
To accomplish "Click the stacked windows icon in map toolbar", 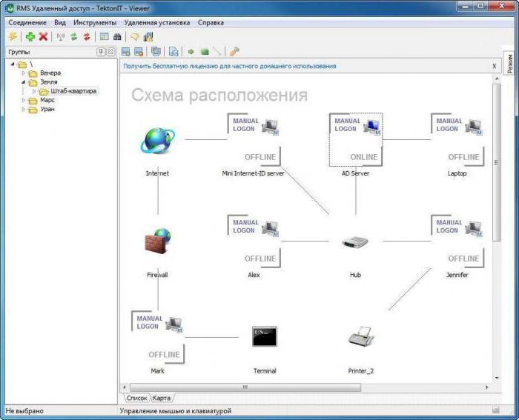I will (156, 51).
